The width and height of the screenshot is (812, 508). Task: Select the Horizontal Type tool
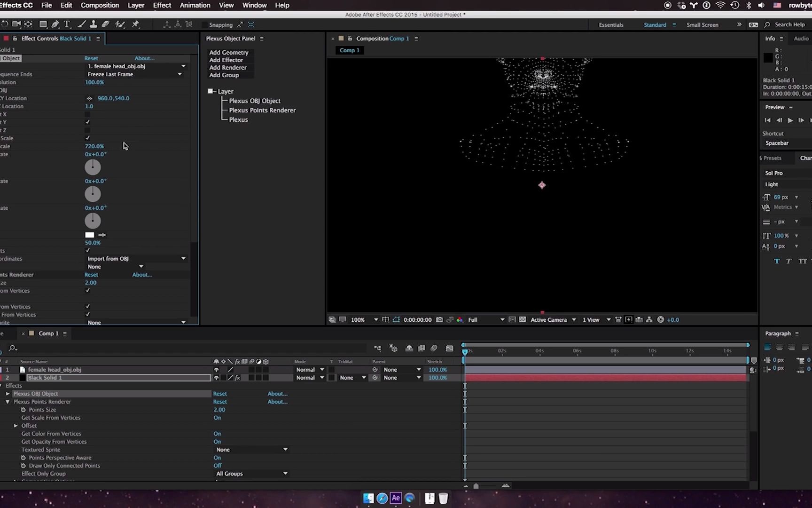coord(67,24)
